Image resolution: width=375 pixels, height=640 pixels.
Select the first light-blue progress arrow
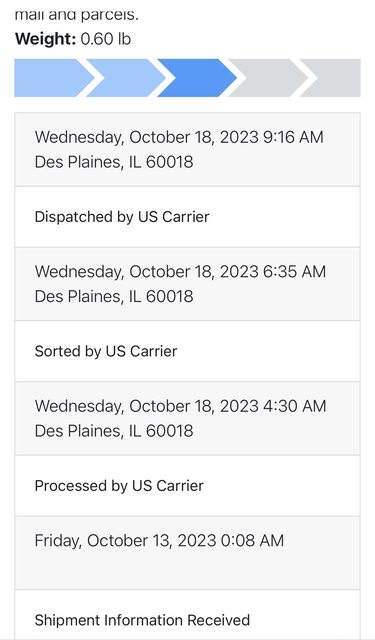point(53,78)
